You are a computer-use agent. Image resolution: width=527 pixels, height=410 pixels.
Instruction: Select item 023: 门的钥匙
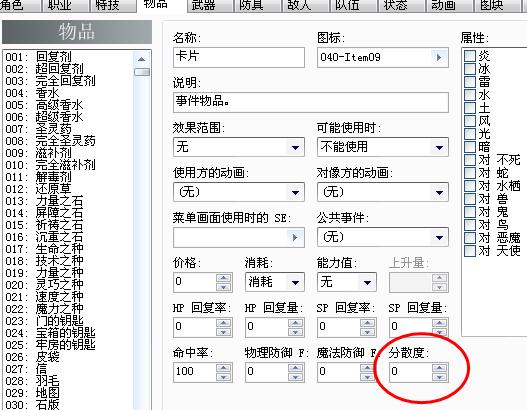coord(68,321)
